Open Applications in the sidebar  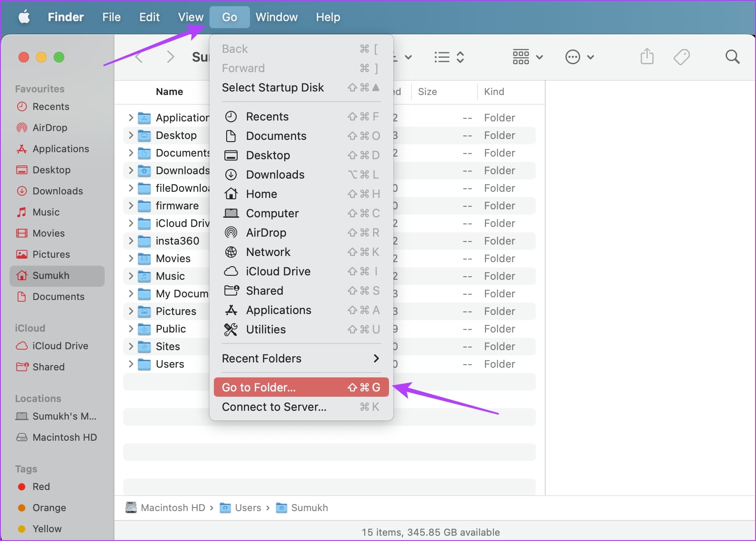tap(57, 149)
